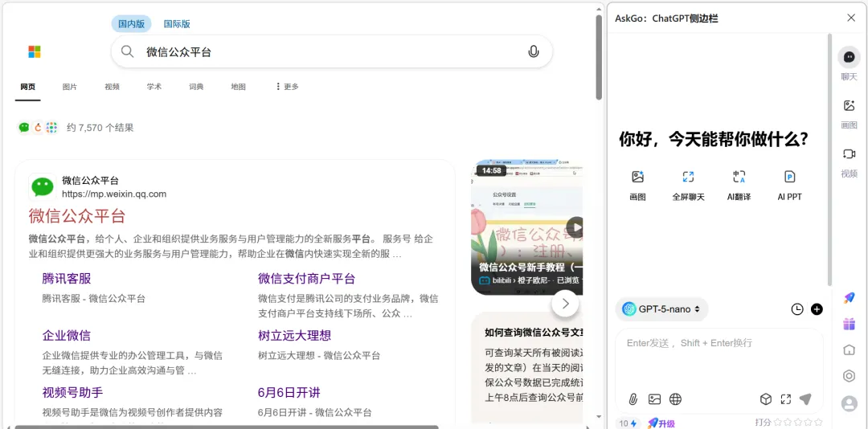Close the AskGo sidebar panel
The width and height of the screenshot is (868, 429).
tap(851, 18)
